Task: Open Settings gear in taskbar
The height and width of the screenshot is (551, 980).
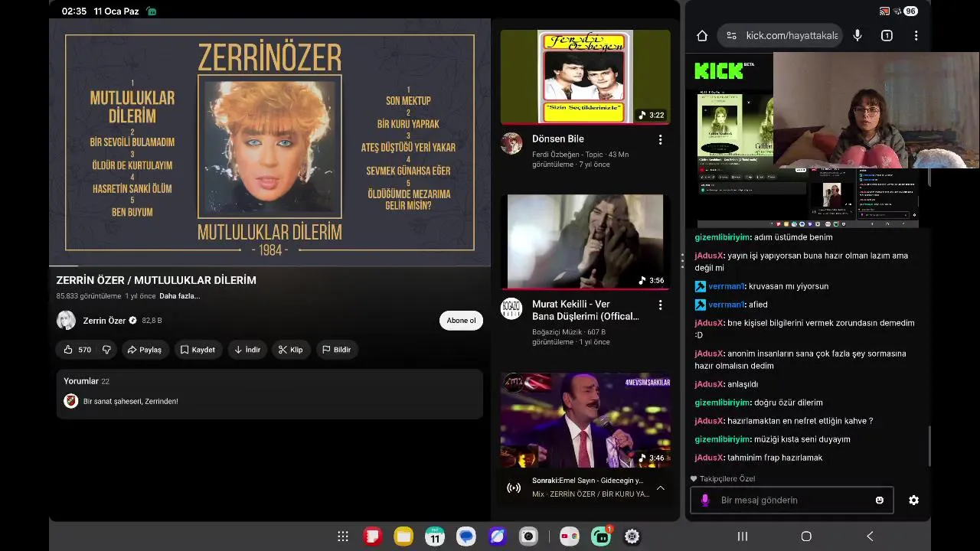Action: pos(632,536)
